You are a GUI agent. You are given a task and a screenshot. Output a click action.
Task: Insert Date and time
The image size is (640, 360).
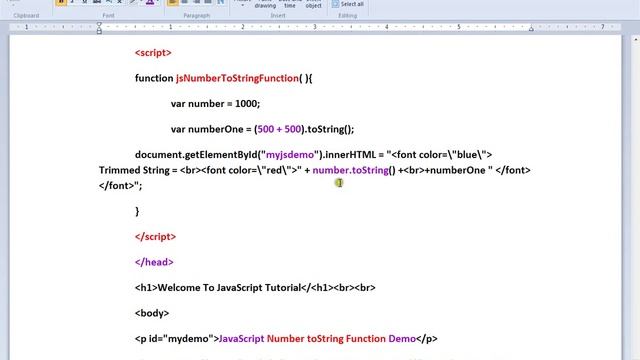click(x=290, y=4)
